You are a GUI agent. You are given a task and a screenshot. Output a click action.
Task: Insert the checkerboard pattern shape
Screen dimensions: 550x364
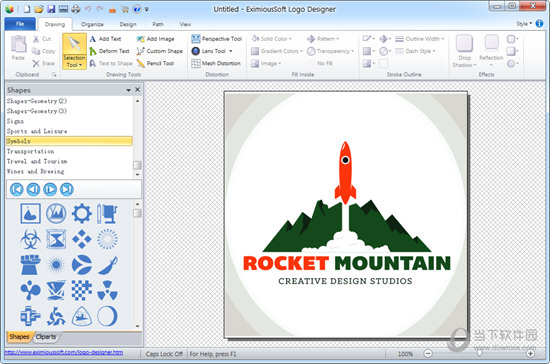pyautogui.click(x=82, y=290)
